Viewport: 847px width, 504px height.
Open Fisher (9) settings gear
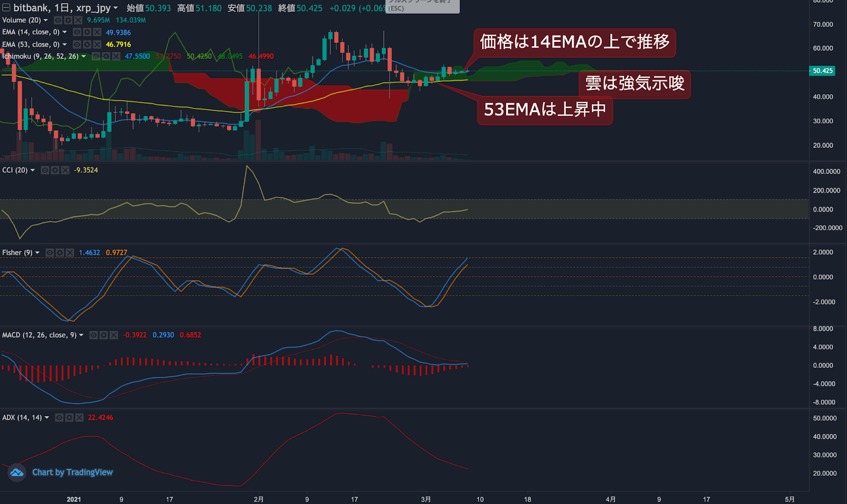coord(60,253)
